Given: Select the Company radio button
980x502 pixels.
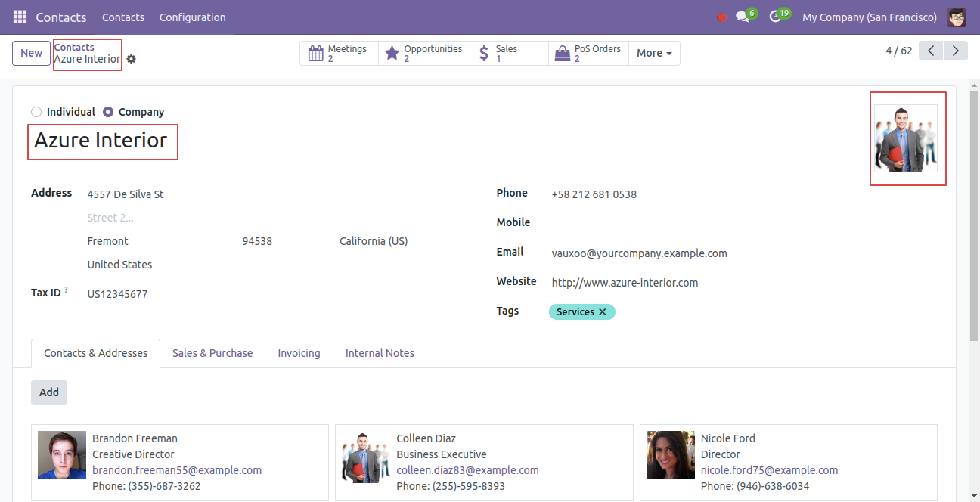Looking at the screenshot, I should tap(108, 112).
